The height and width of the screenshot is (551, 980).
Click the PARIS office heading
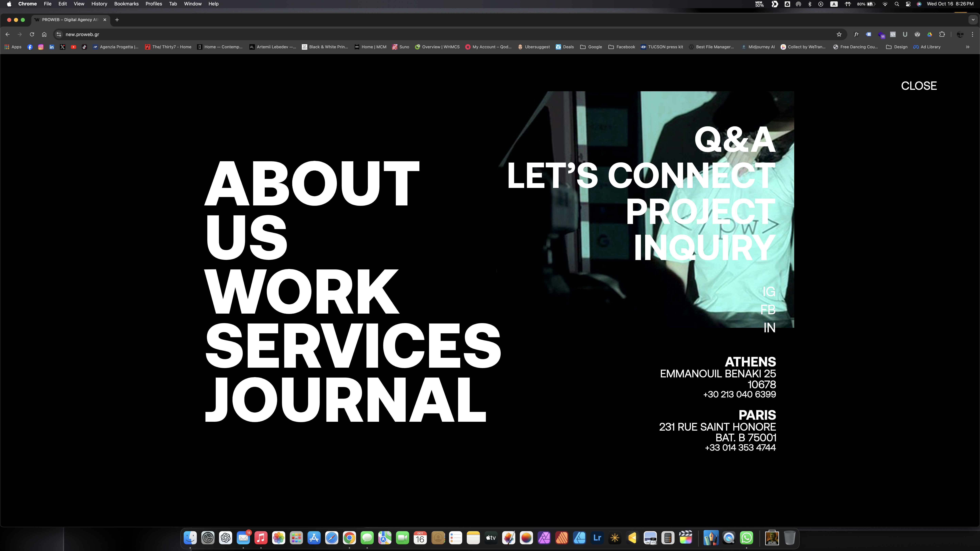757,415
